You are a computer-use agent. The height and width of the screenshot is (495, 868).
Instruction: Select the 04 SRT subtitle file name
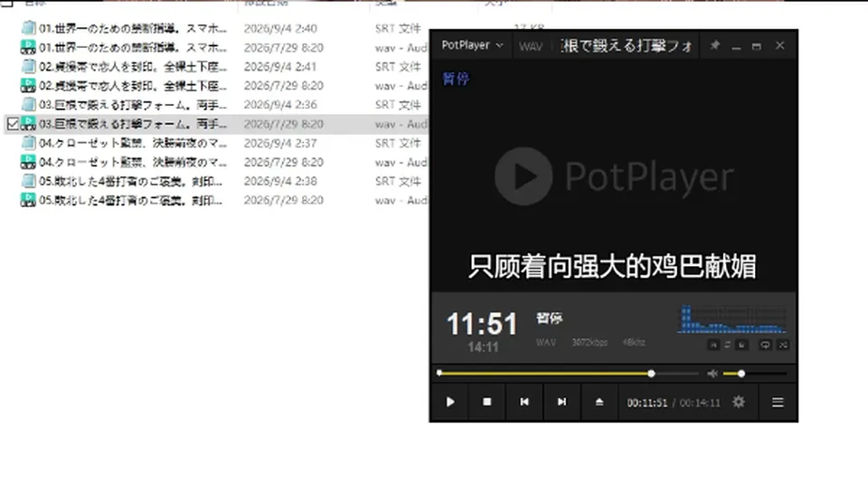tap(133, 143)
